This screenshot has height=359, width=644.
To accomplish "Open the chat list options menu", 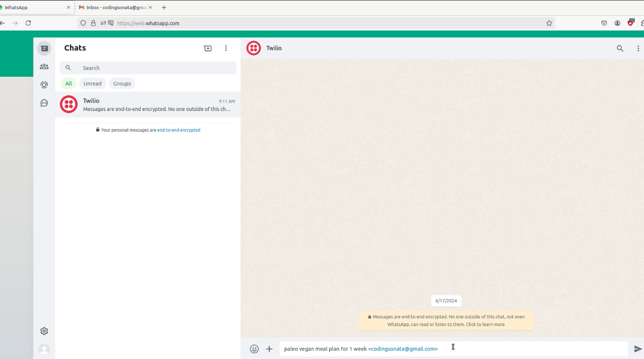I will (x=226, y=48).
